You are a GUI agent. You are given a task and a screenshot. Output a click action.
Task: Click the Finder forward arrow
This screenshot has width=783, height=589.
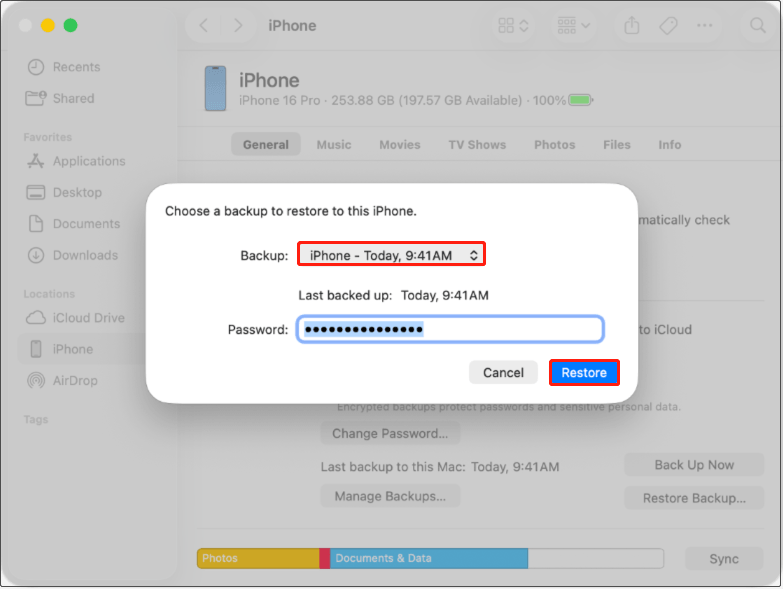click(238, 25)
